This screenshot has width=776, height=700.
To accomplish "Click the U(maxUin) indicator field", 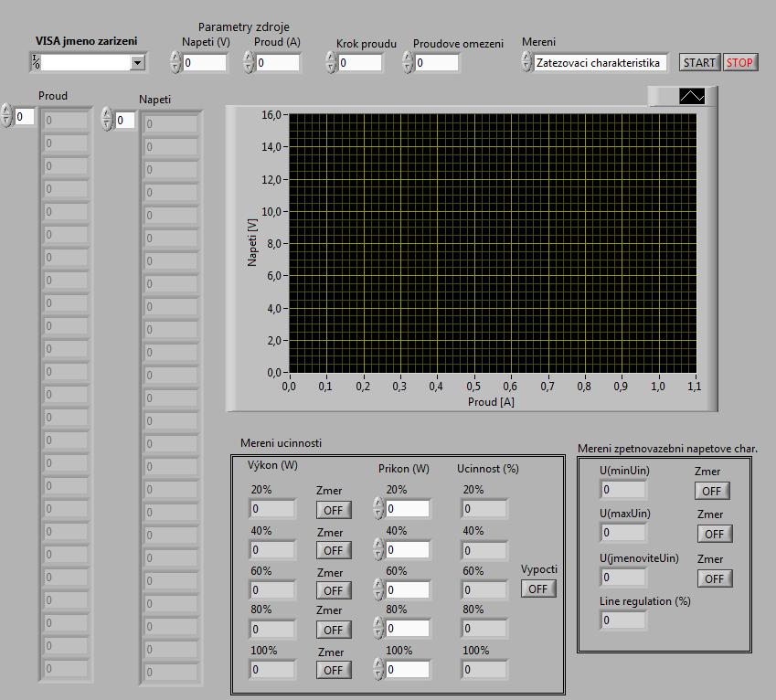I will click(x=623, y=533).
